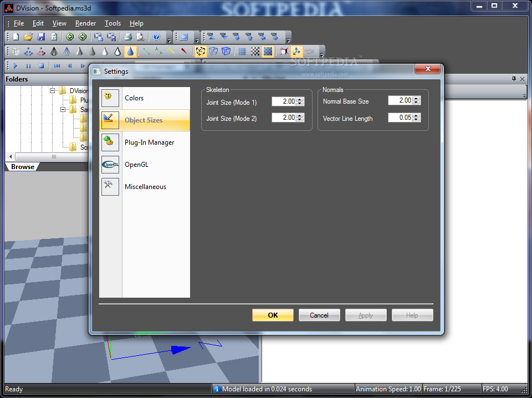The height and width of the screenshot is (398, 532).
Task: Click the green Back arrow icon
Action: (70, 37)
